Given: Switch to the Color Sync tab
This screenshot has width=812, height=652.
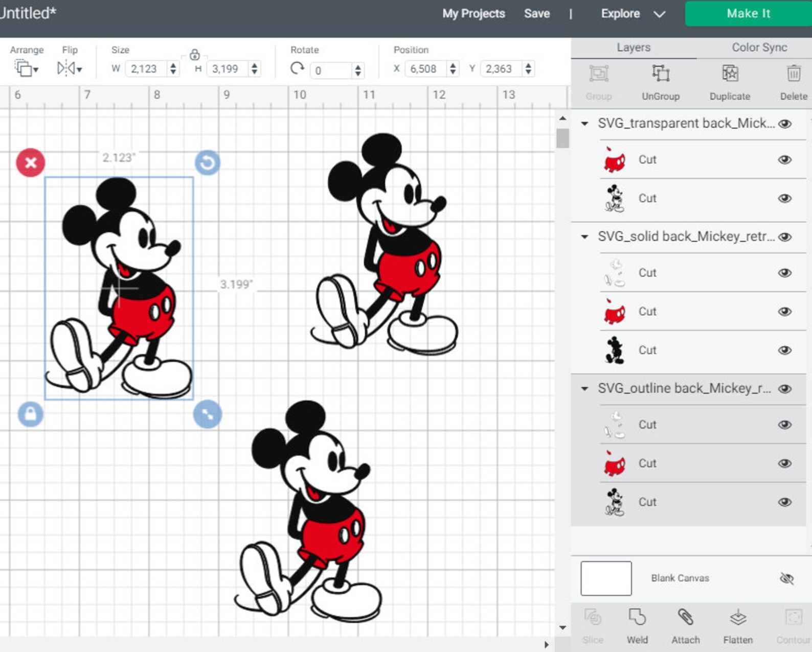Looking at the screenshot, I should pos(759,48).
